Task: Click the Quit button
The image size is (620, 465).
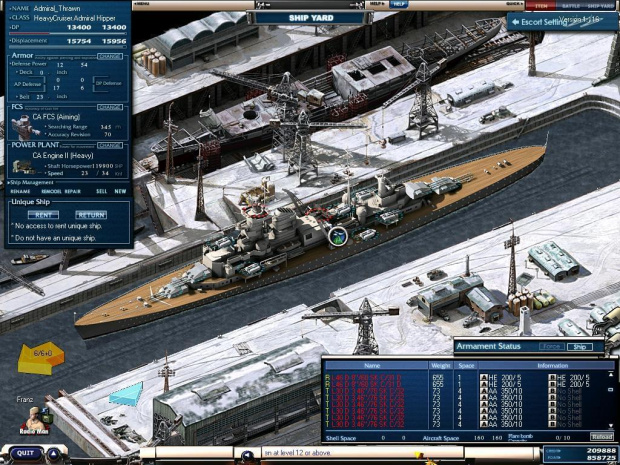Action: [24, 453]
